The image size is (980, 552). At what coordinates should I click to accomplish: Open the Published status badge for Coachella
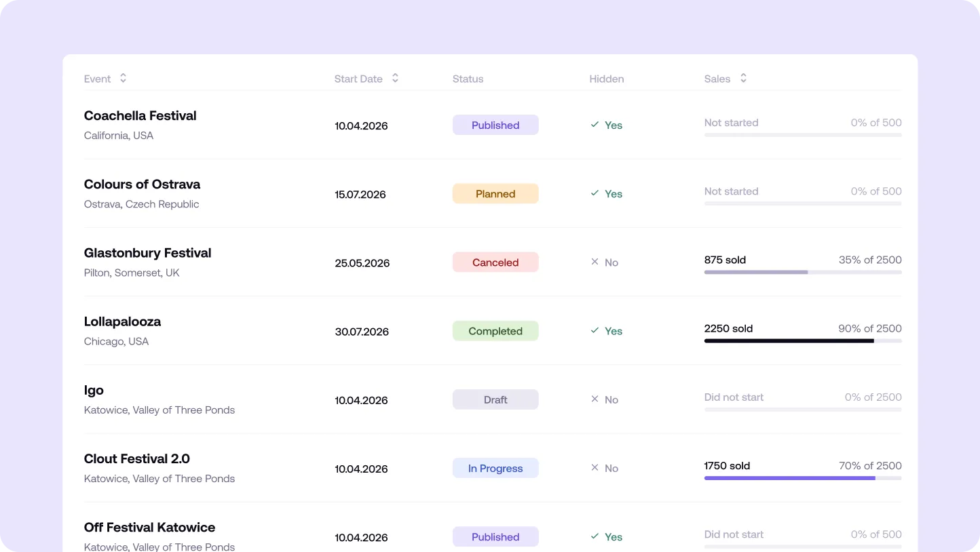[x=495, y=125]
